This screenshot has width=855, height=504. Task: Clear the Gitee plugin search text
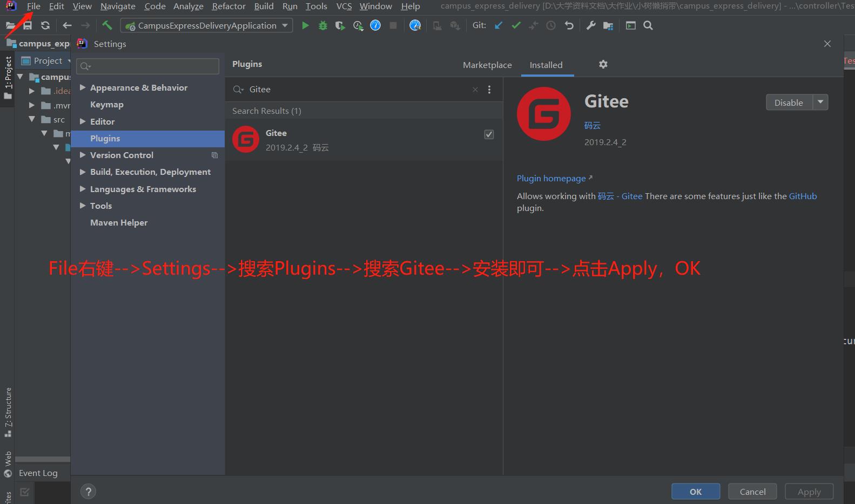[x=475, y=90]
